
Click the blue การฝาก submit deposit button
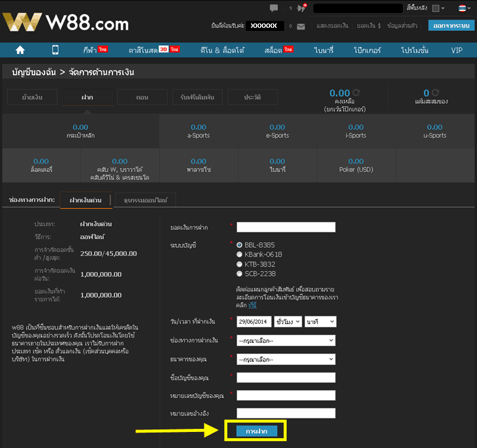pyautogui.click(x=257, y=431)
